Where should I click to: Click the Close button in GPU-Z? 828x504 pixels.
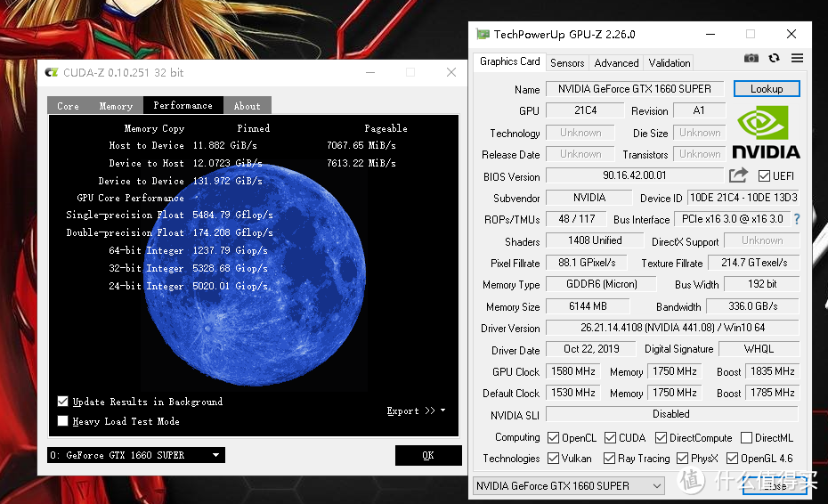[x=775, y=485]
